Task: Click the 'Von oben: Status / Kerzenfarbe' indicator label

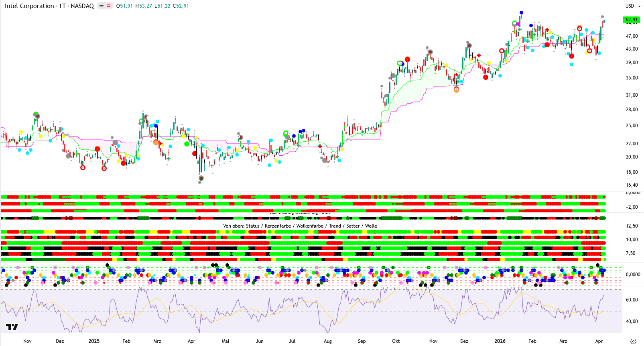Action: pos(300,226)
